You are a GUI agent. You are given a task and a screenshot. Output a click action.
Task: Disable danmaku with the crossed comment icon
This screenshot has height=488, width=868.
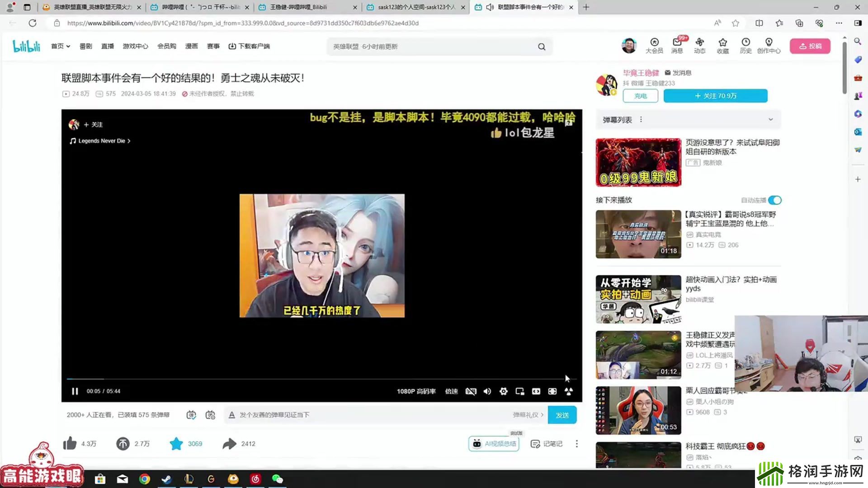(x=471, y=391)
